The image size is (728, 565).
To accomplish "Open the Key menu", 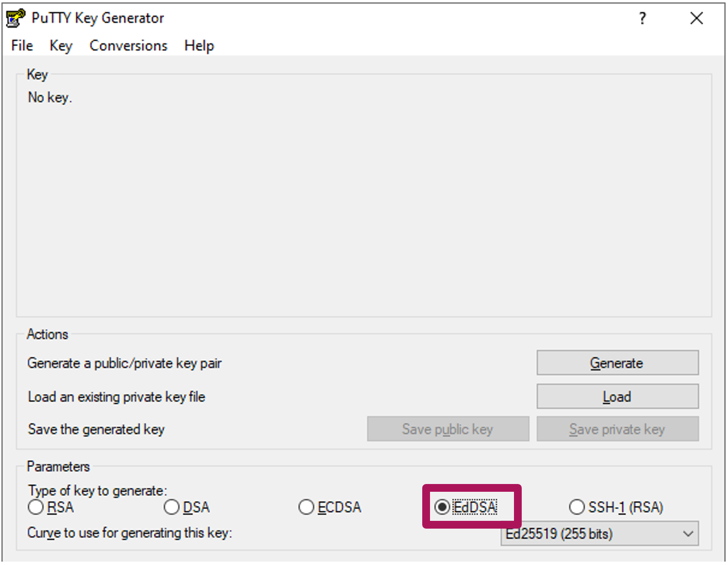I will (x=61, y=46).
